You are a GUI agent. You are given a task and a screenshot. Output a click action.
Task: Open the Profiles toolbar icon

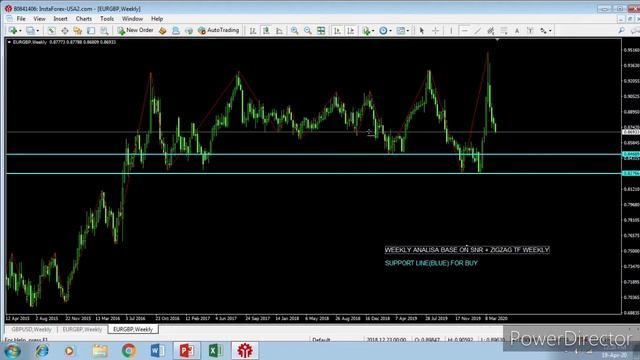30,31
